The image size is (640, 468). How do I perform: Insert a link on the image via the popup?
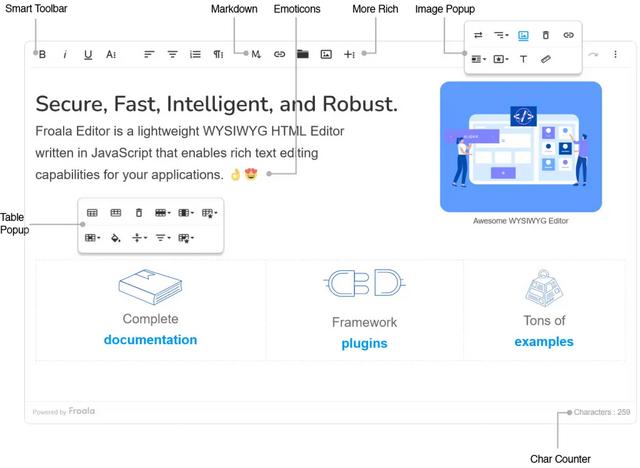(569, 35)
